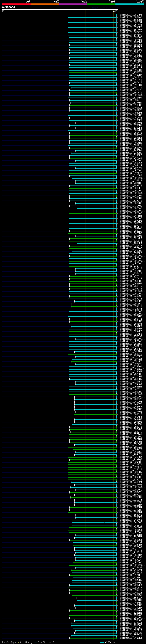Viewport: 146px width, 644px height.
Task: Open hit UniRef100_P68209
Action: tap(131, 17)
